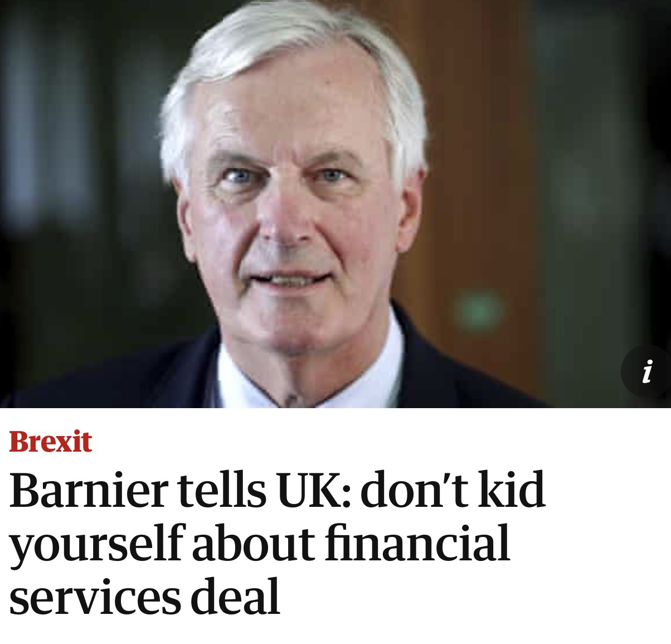671x644 pixels.
Task: Click the word "services" in the headline
Action: pos(94,597)
